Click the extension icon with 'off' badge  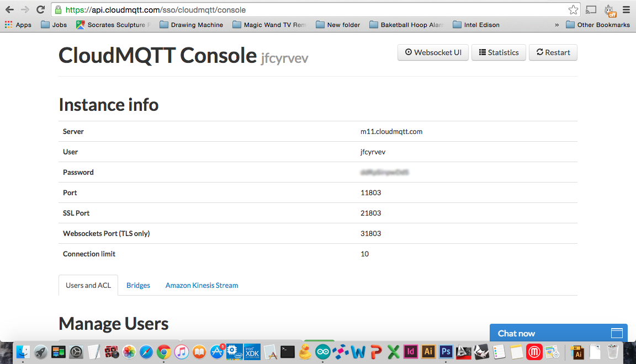(x=609, y=10)
